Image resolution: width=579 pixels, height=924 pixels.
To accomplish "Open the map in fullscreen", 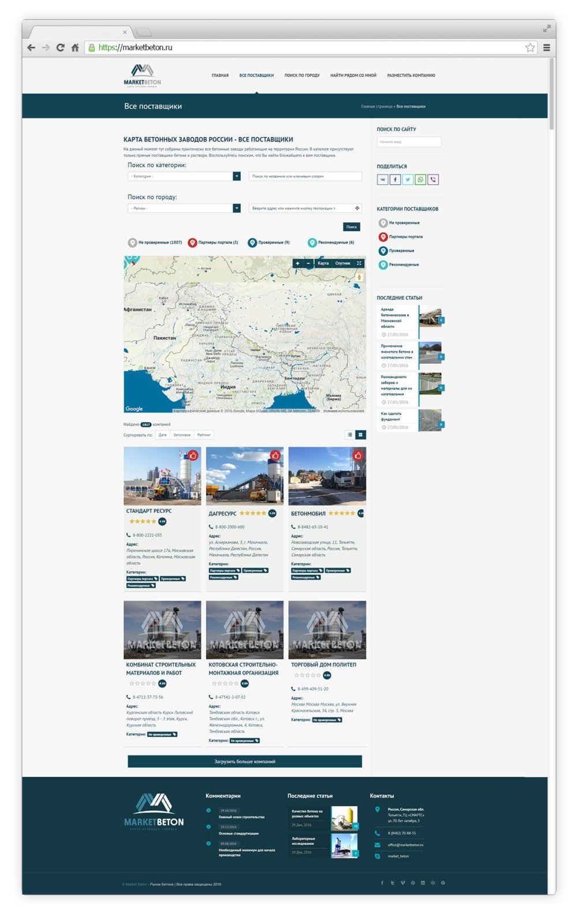I will point(359,263).
